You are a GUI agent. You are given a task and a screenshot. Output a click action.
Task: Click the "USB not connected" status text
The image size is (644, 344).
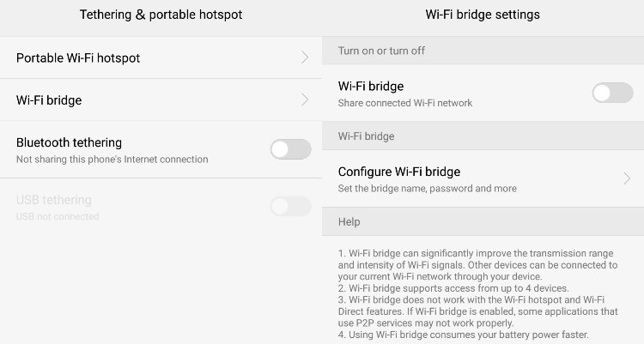pyautogui.click(x=58, y=216)
